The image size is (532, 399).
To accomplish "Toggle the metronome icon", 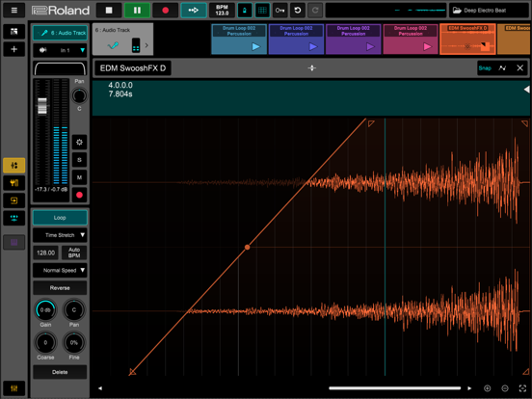I will pos(245,11).
